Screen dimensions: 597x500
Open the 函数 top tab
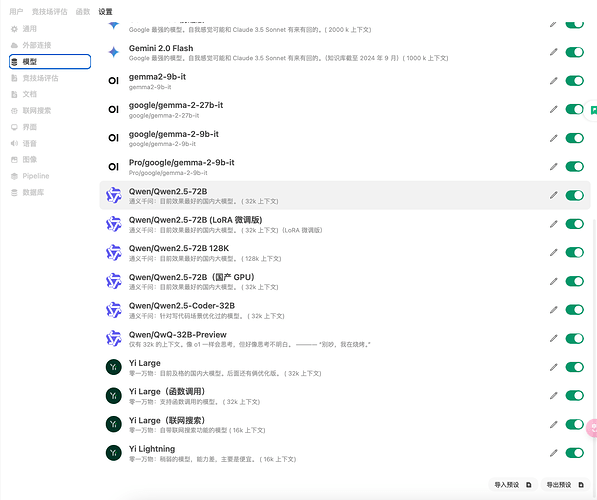point(83,12)
